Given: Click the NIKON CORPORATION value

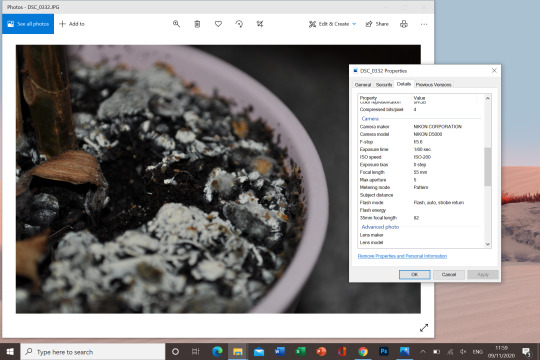Looking at the screenshot, I should click(437, 127).
